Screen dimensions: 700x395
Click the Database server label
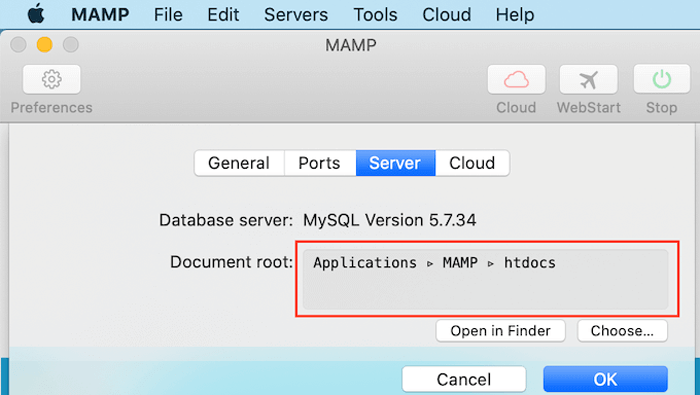[226, 220]
